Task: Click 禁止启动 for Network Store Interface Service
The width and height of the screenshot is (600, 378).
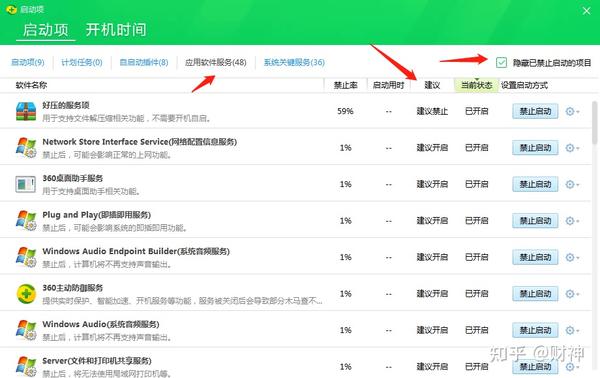Action: 535,148
